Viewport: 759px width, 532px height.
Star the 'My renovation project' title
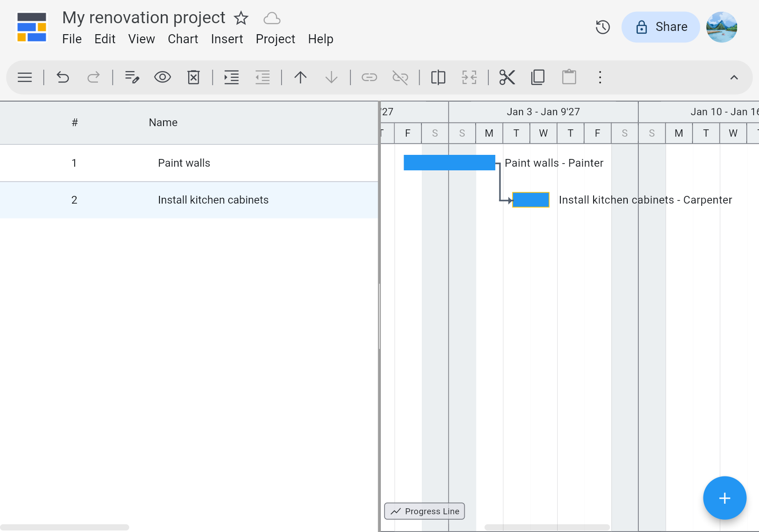[x=241, y=18]
